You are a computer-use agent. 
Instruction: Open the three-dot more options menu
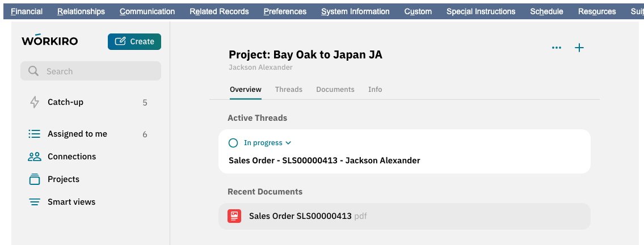557,48
